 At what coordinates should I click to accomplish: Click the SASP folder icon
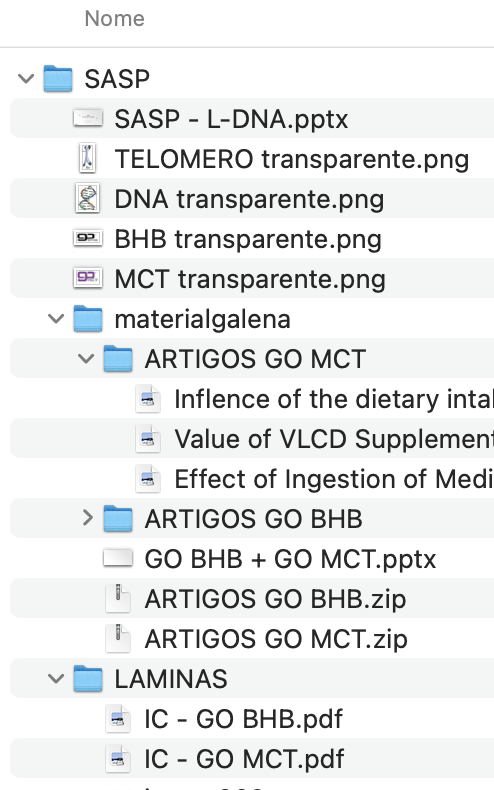pos(58,79)
